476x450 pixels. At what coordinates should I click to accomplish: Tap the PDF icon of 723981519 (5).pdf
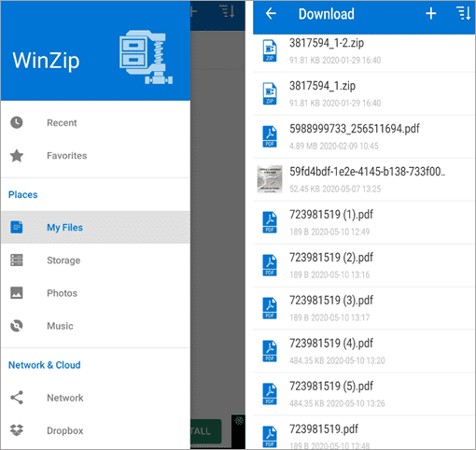[x=270, y=394]
